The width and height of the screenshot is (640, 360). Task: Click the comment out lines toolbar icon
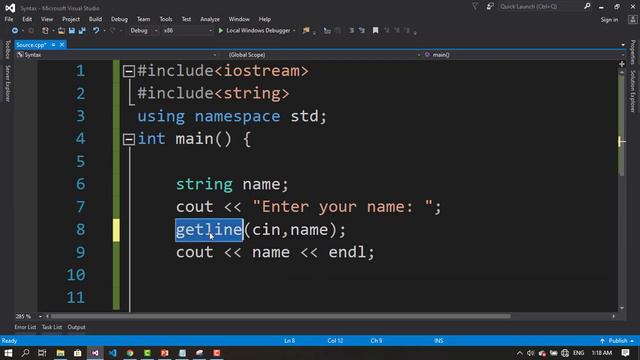point(351,31)
